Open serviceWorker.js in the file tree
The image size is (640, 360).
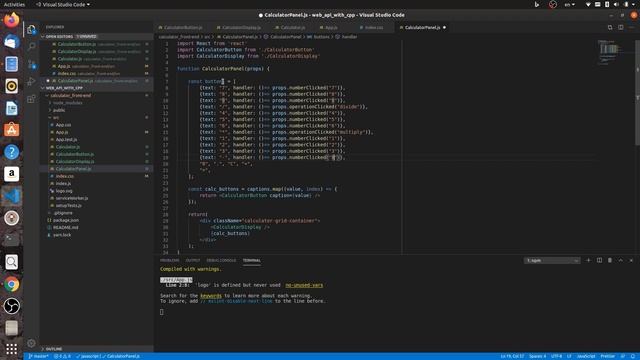[x=72, y=198]
